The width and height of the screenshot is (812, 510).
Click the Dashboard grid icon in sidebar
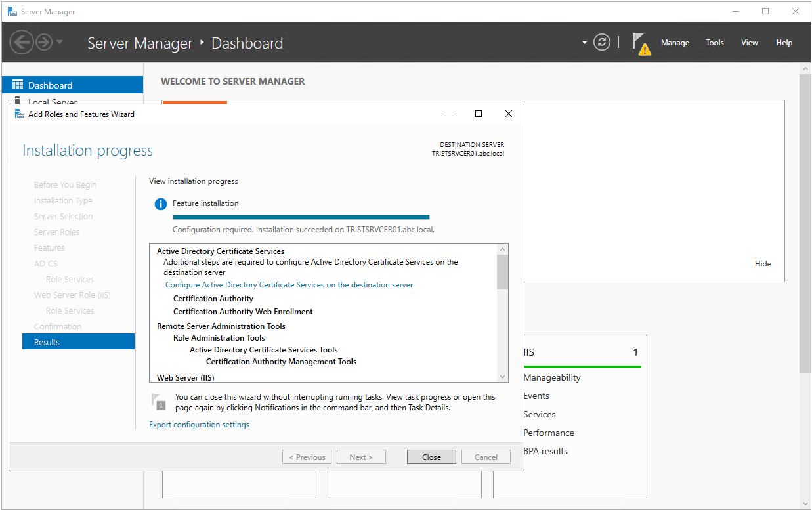pyautogui.click(x=18, y=85)
